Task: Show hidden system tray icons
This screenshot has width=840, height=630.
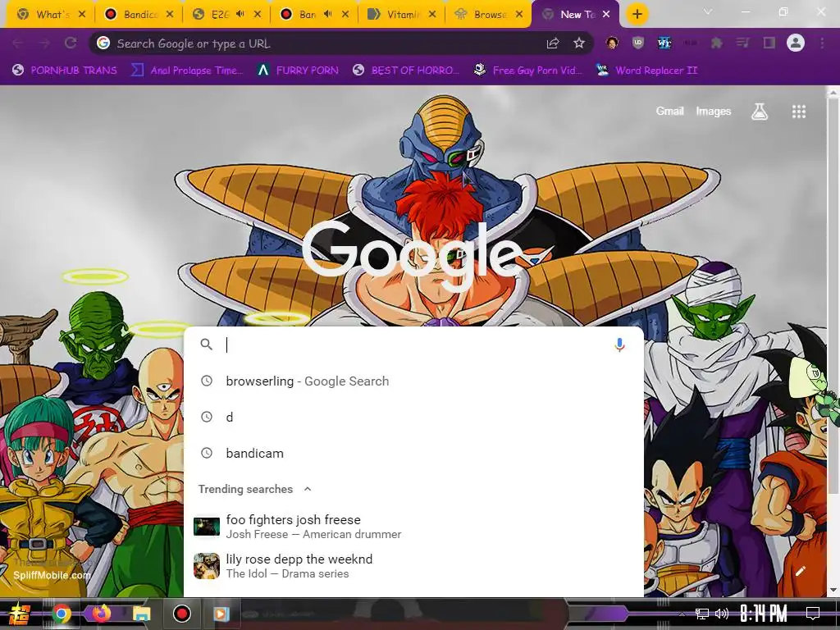Action: (682, 614)
